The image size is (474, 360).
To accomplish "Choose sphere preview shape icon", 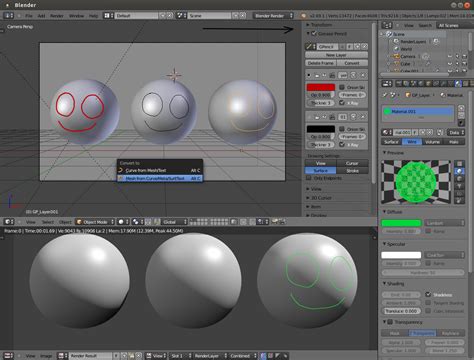I will pyautogui.click(x=460, y=171).
